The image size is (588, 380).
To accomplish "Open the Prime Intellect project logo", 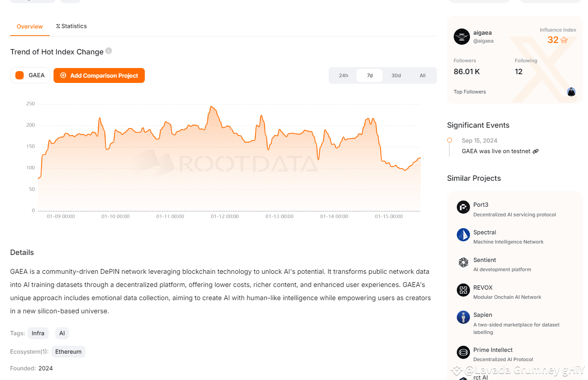I will tap(463, 352).
